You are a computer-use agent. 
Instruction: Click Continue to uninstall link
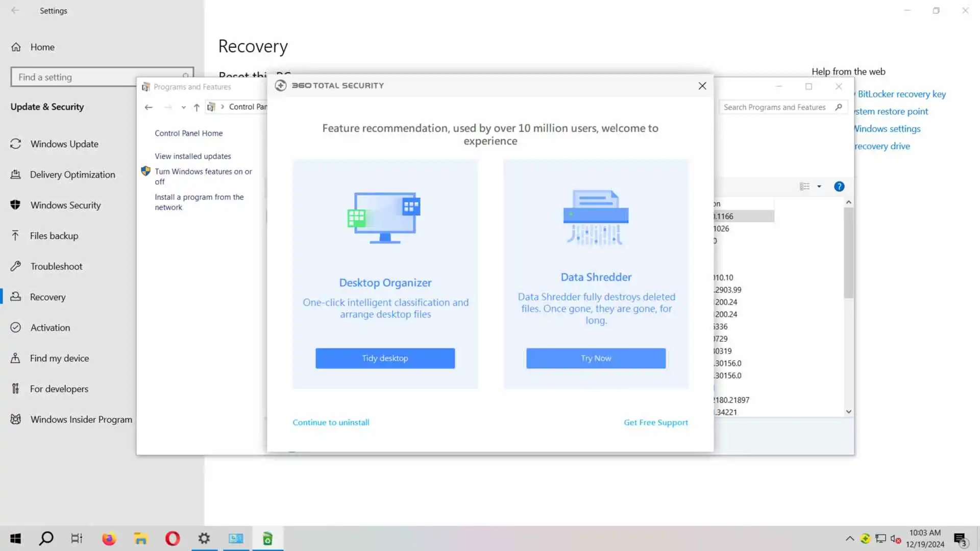(x=331, y=422)
